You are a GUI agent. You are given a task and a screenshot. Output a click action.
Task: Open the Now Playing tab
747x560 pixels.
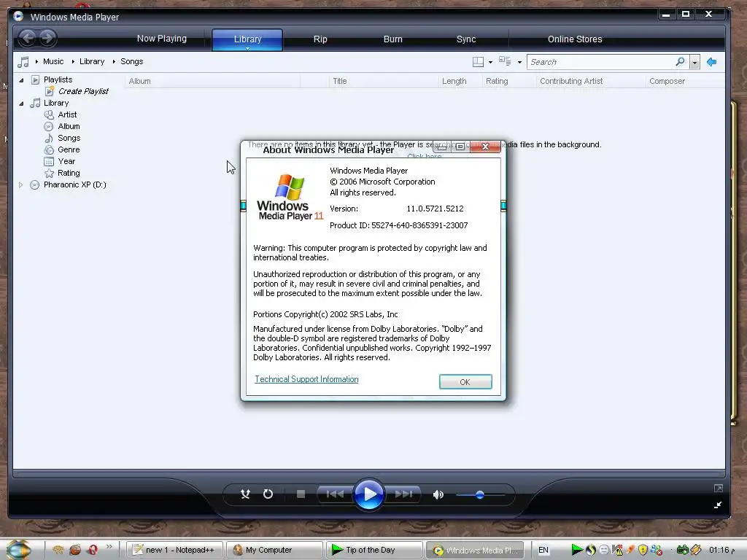[x=161, y=39]
